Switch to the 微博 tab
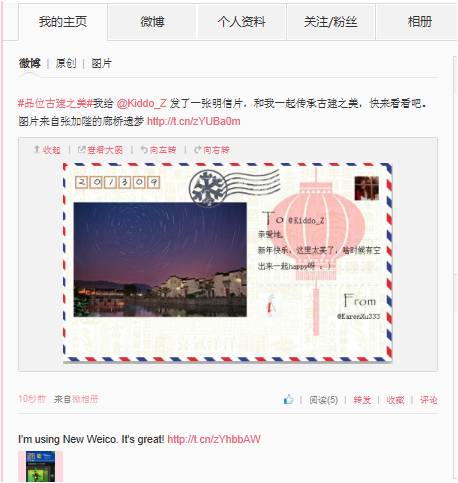Viewport: 458px width, 483px height. 152,22
